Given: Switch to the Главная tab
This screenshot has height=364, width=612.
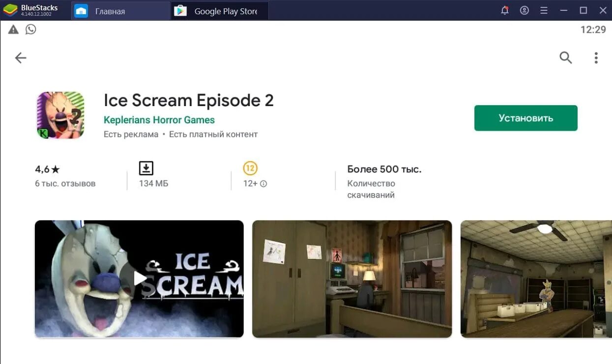Looking at the screenshot, I should pos(120,11).
